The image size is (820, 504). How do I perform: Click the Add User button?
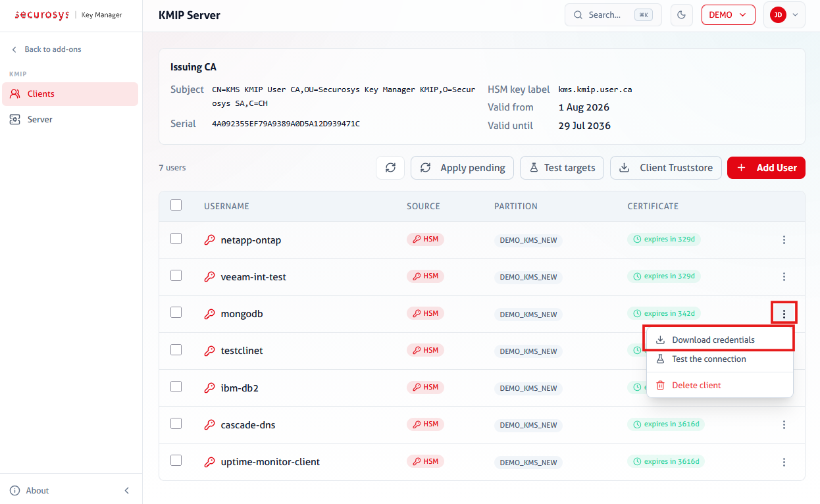[766, 168]
